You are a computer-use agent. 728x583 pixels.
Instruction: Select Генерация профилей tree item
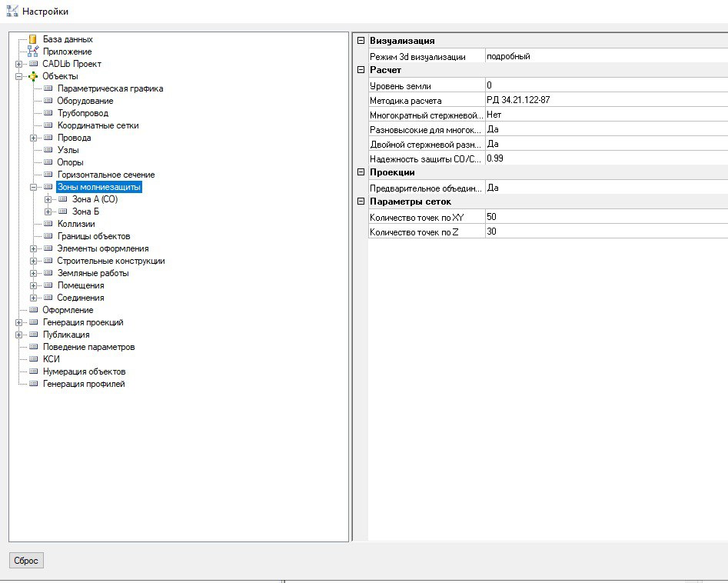pos(84,384)
